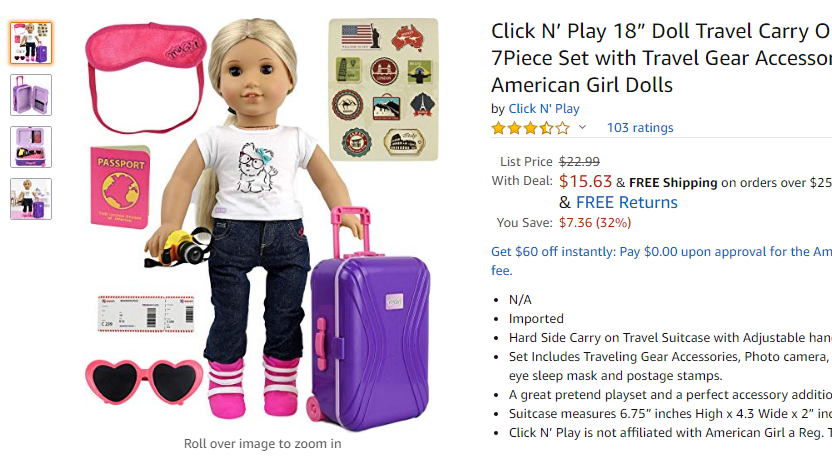Screen dimensions: 832x462
Task: Click the doll's yellow camera in image
Action: [x=180, y=248]
